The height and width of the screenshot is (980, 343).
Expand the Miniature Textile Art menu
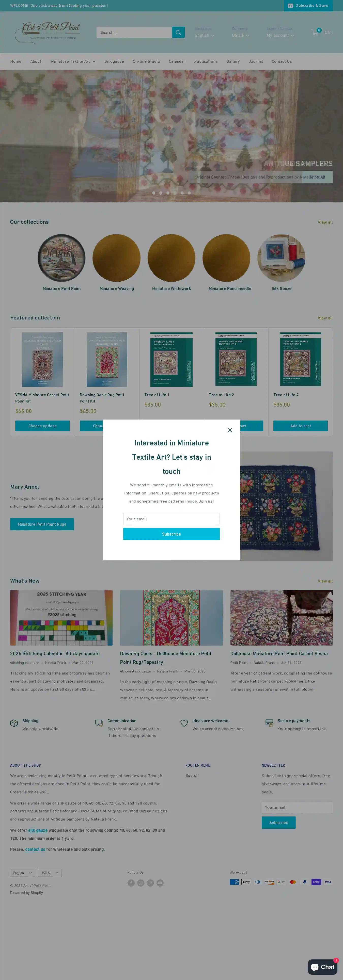pyautogui.click(x=73, y=61)
